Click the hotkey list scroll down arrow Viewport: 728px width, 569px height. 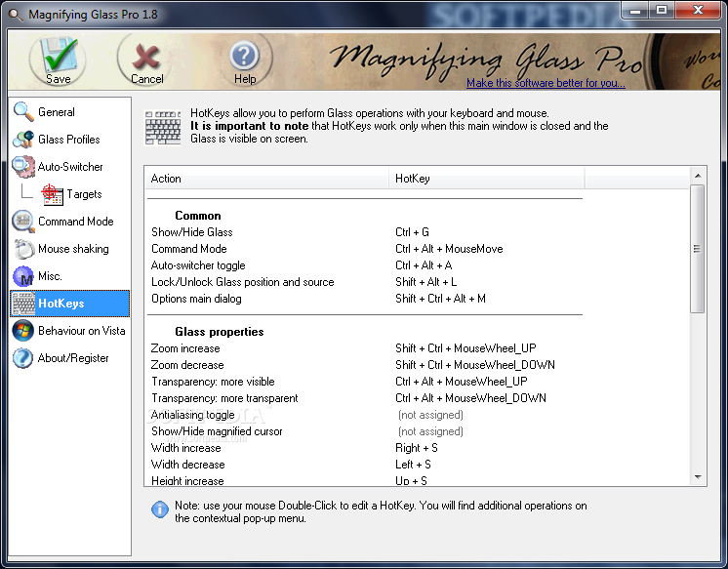pos(698,477)
